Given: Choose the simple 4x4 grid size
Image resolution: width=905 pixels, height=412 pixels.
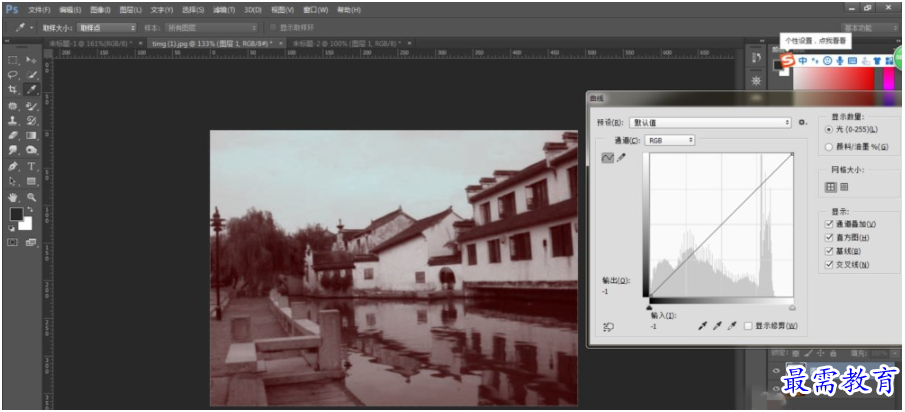Looking at the screenshot, I should coord(831,187).
